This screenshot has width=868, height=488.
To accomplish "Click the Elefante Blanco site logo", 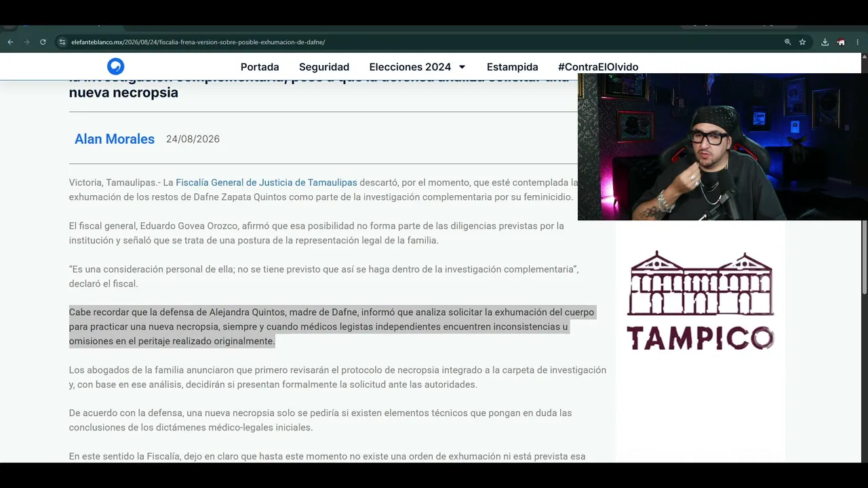I will point(115,66).
